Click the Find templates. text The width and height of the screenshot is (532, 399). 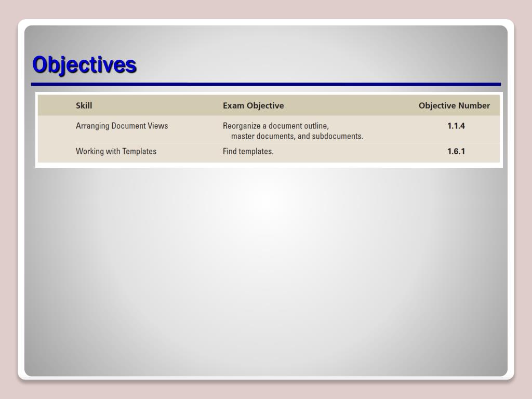click(x=248, y=151)
